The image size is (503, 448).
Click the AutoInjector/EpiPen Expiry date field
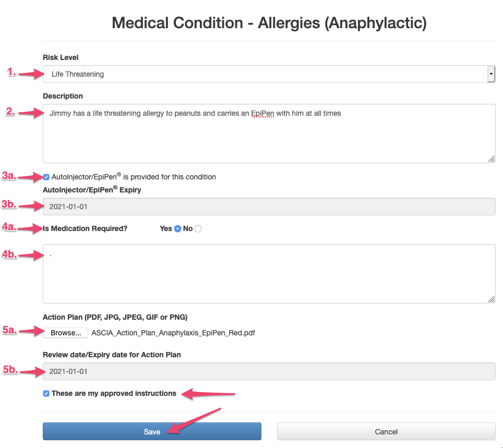click(269, 207)
